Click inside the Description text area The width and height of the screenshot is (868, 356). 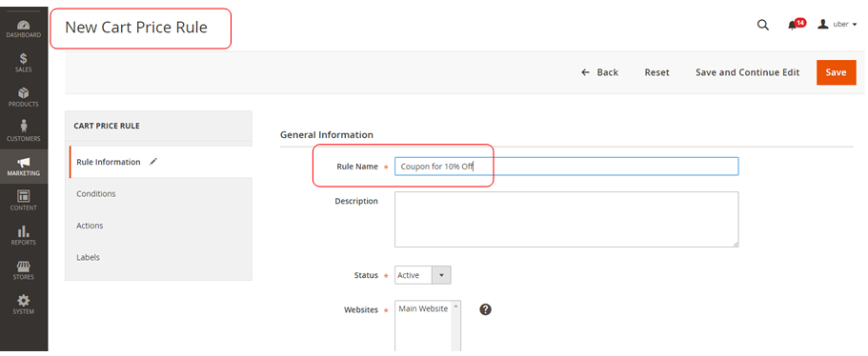(x=566, y=220)
